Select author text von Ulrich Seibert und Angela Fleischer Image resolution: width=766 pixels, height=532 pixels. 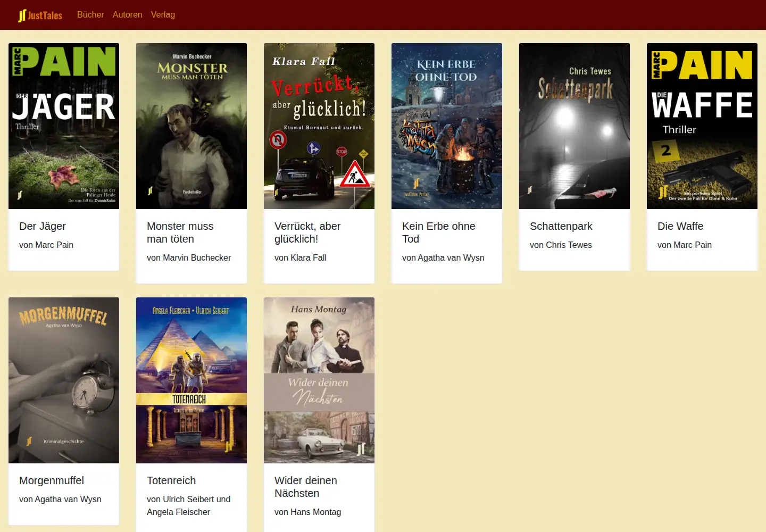pos(189,505)
